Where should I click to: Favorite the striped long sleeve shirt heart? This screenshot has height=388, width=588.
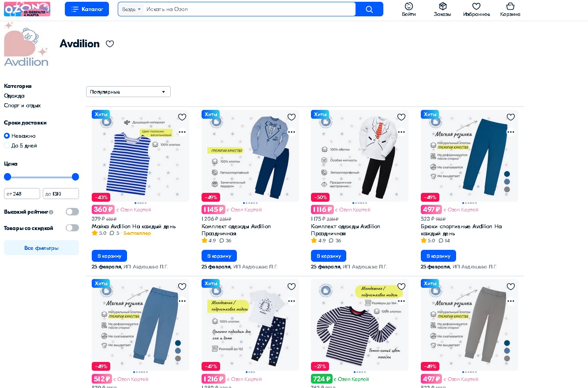point(401,286)
